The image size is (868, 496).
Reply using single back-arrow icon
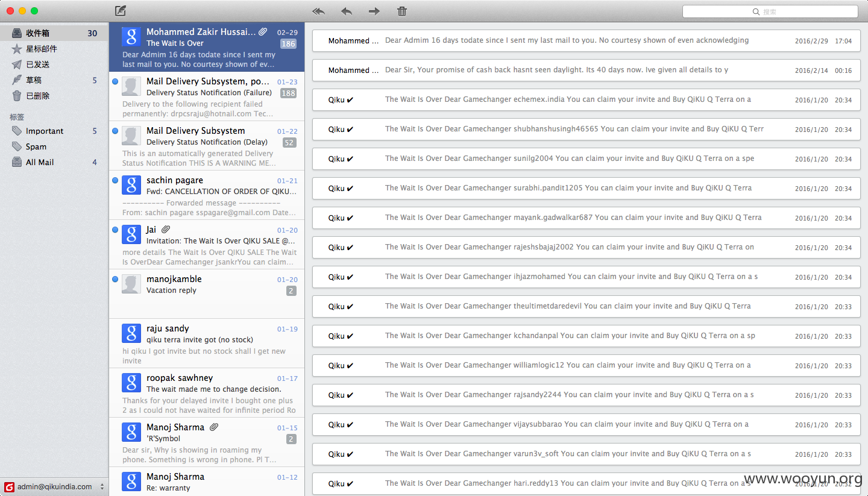coord(347,11)
